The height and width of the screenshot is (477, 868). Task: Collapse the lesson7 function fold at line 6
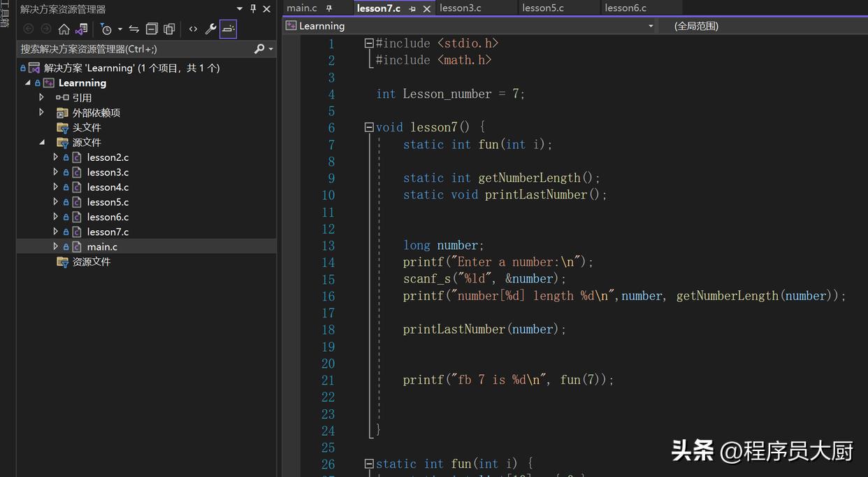(369, 127)
